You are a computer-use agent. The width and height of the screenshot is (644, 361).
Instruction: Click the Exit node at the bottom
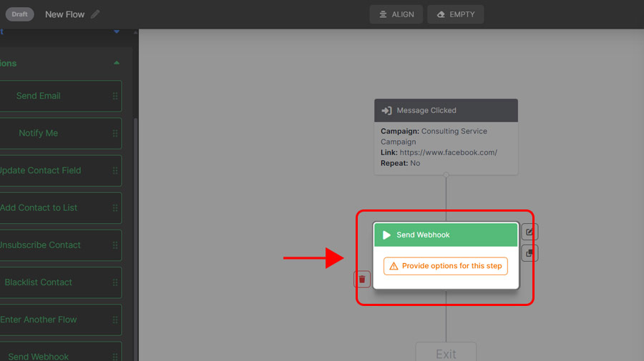[446, 353]
